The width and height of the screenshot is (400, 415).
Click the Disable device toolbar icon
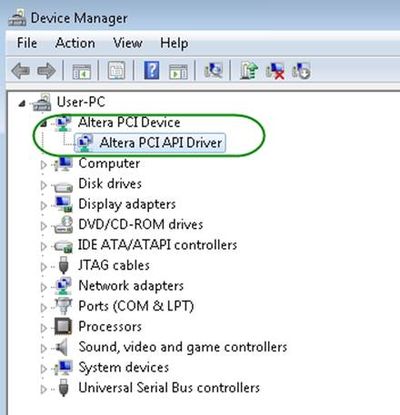pos(301,71)
